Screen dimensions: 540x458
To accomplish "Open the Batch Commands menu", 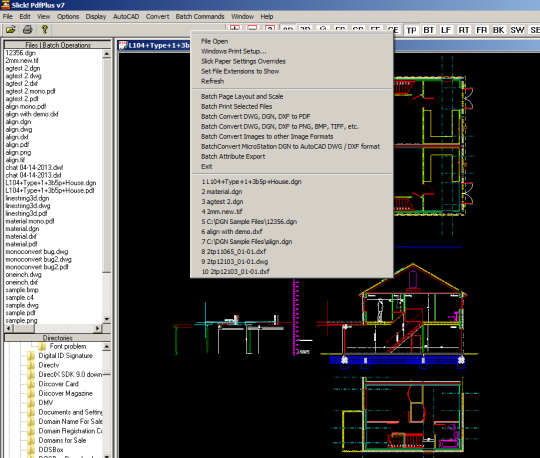I will (x=200, y=17).
